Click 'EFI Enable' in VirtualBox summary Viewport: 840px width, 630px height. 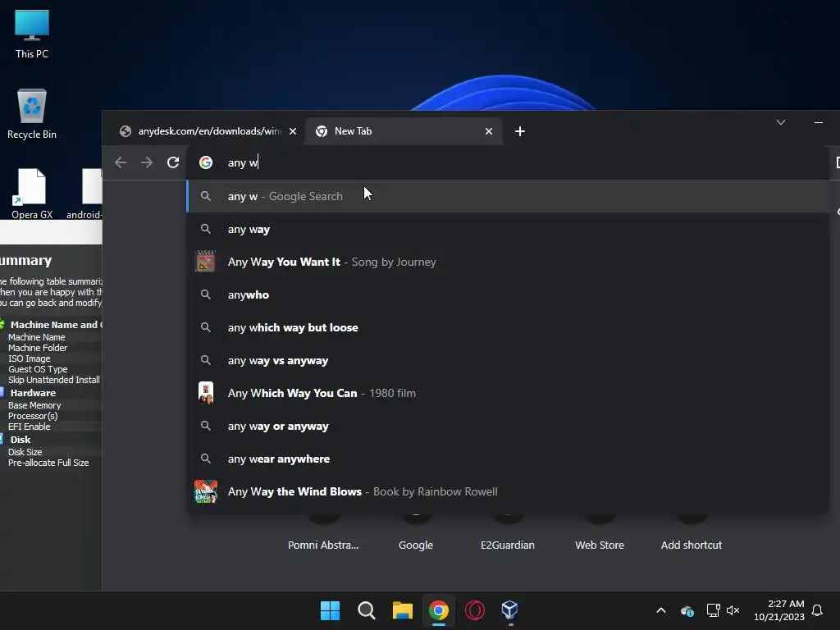pyautogui.click(x=29, y=427)
